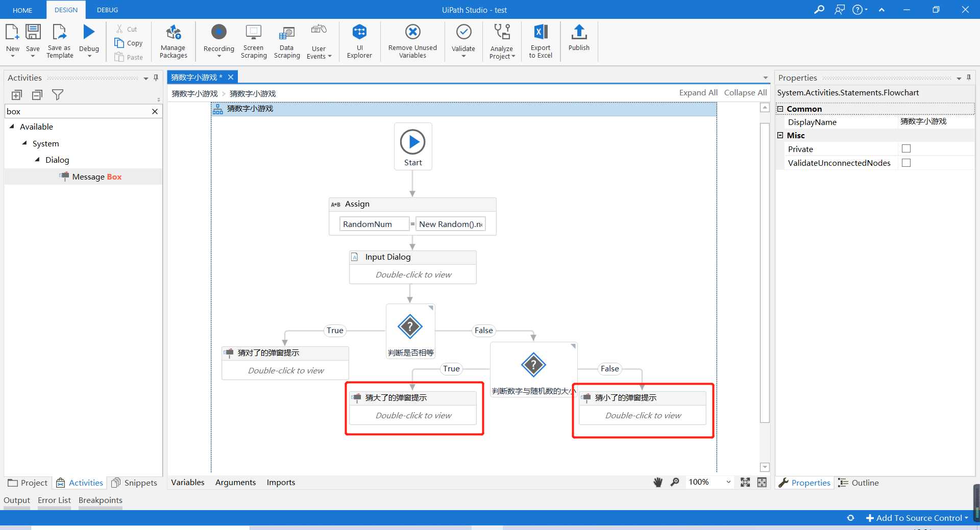The width and height of the screenshot is (980, 530).
Task: Open the feedback icon in title bar
Action: click(x=840, y=10)
